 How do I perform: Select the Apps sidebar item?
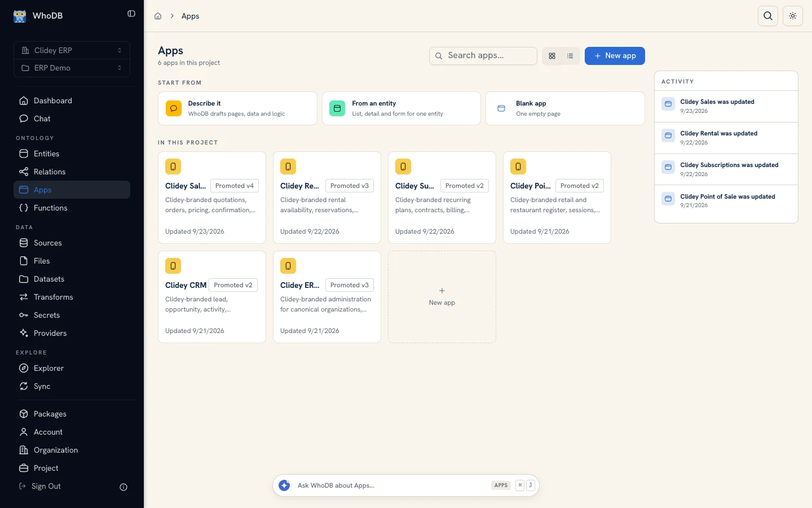(72, 190)
